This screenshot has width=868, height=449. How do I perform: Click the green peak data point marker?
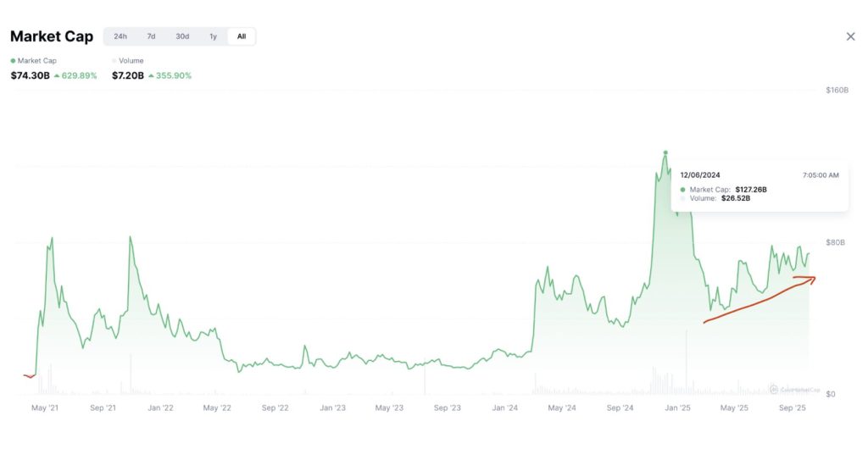click(665, 152)
